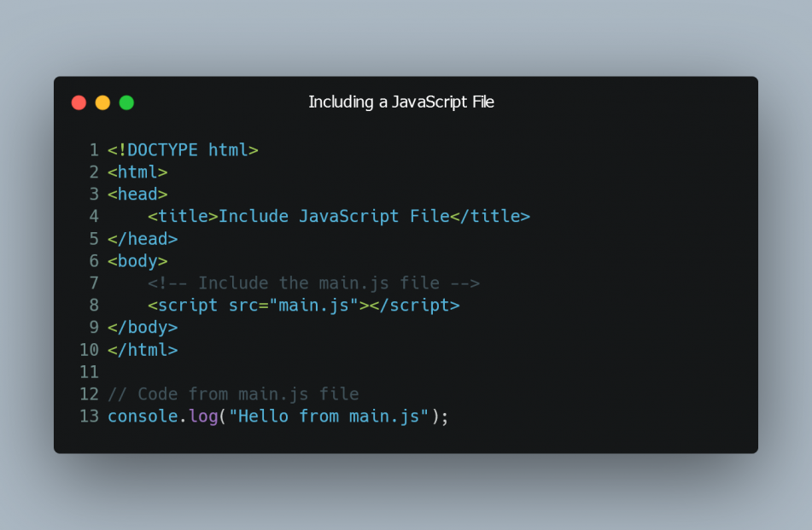Click the opening head tag on line 3
Screen dimensions: 812x530
(x=137, y=194)
